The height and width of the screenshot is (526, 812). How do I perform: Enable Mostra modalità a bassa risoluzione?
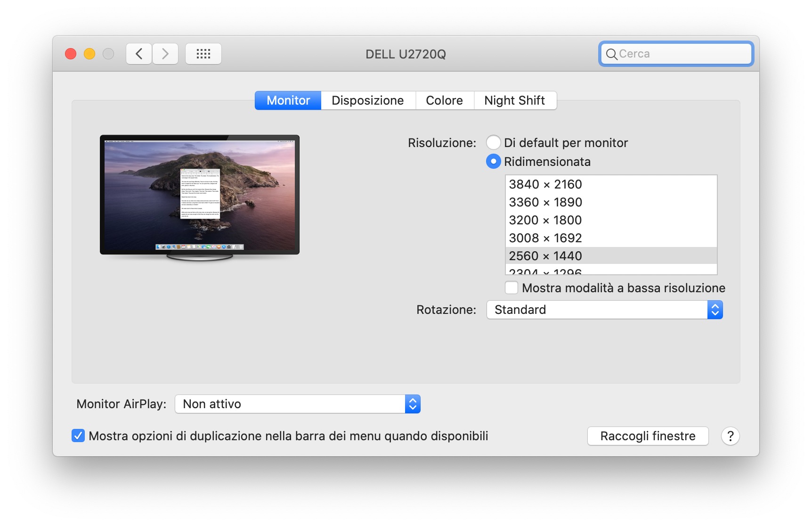click(x=512, y=288)
